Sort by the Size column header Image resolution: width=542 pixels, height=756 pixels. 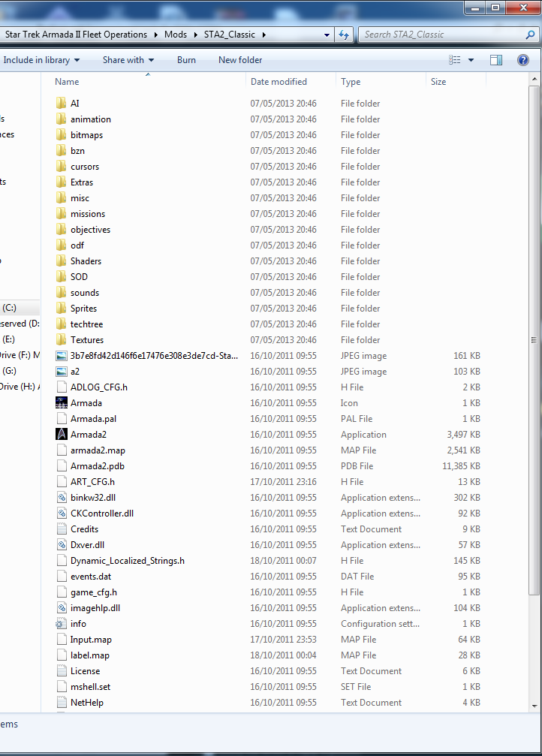pyautogui.click(x=438, y=82)
